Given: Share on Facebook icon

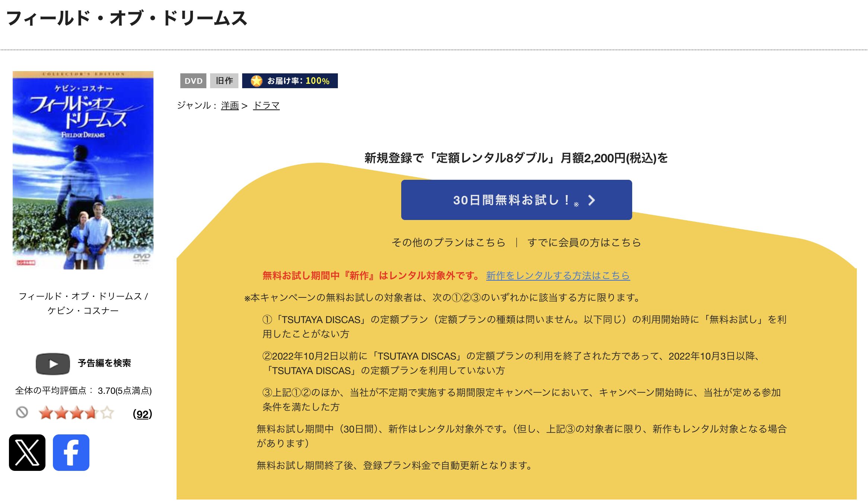Looking at the screenshot, I should (x=71, y=452).
